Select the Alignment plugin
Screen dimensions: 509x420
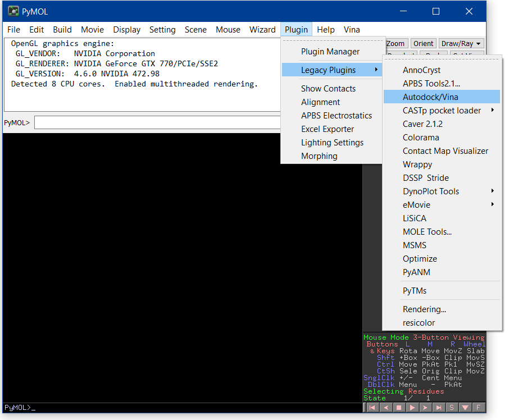[332, 102]
